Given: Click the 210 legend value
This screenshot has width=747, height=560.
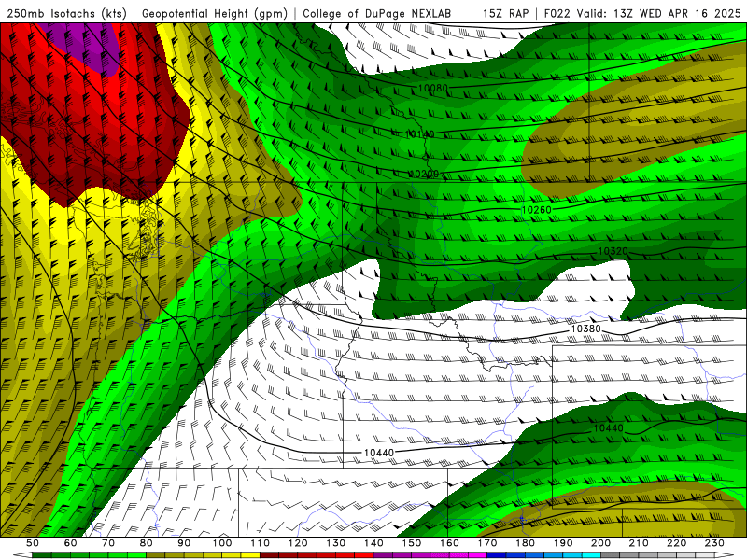Looking at the screenshot, I should click(x=639, y=543).
